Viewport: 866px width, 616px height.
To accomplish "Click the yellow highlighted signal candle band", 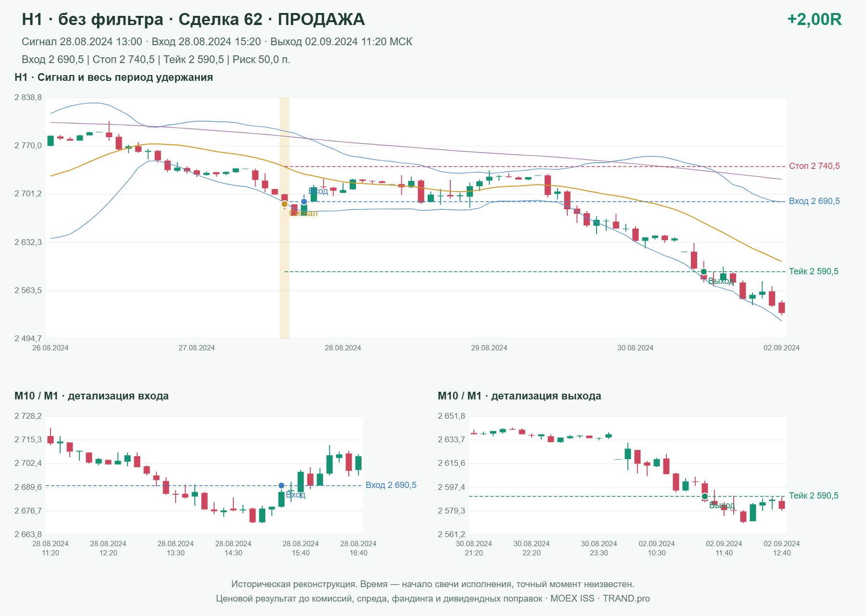I will [x=284, y=218].
